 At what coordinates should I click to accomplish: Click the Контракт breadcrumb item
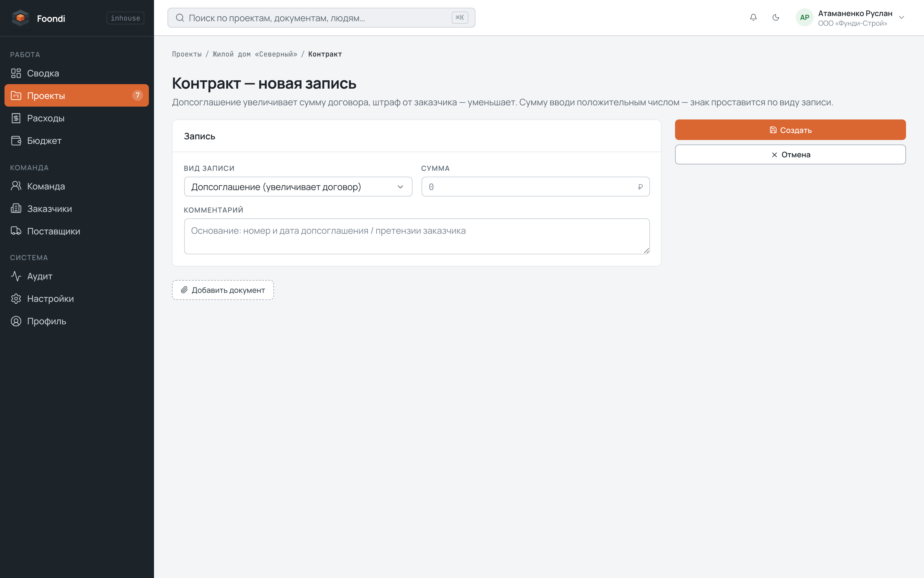click(x=325, y=54)
